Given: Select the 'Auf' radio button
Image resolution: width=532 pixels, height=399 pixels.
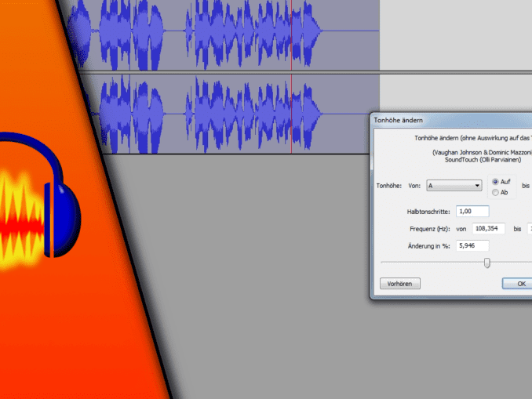Looking at the screenshot, I should pos(495,181).
